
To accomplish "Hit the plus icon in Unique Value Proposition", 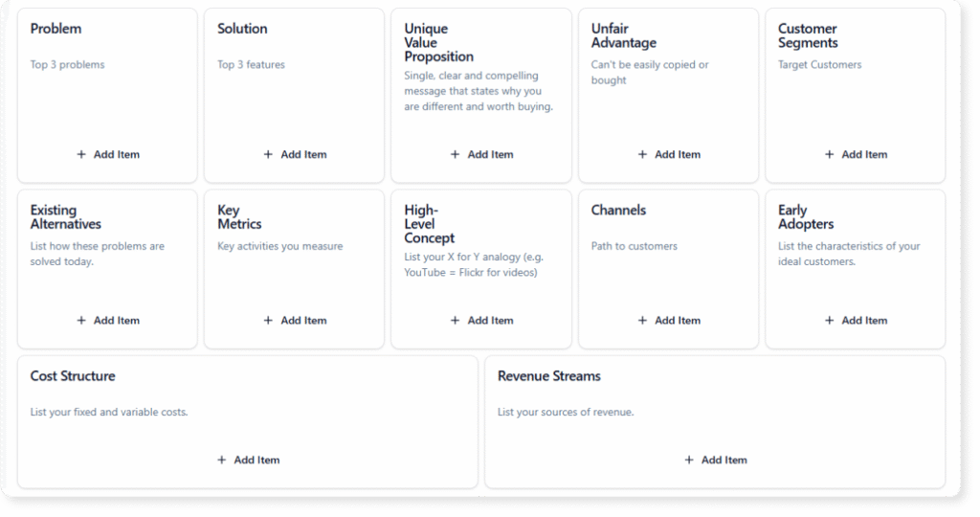I will [456, 154].
